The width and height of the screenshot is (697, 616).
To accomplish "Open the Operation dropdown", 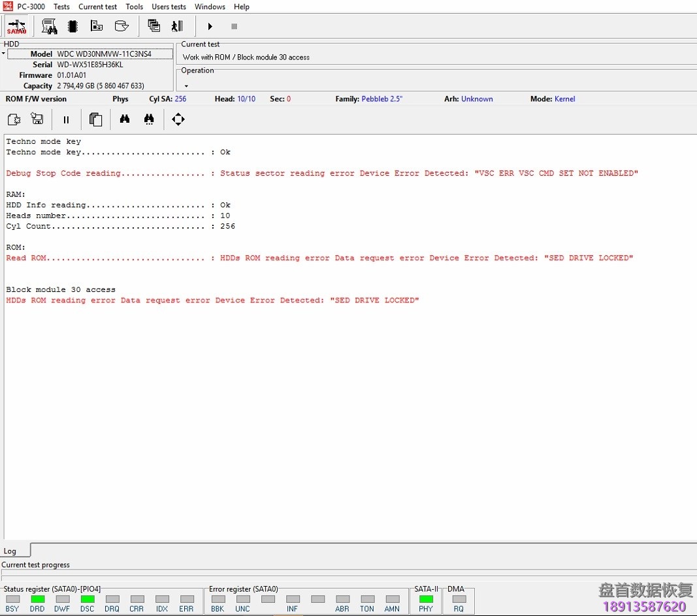I will (185, 84).
